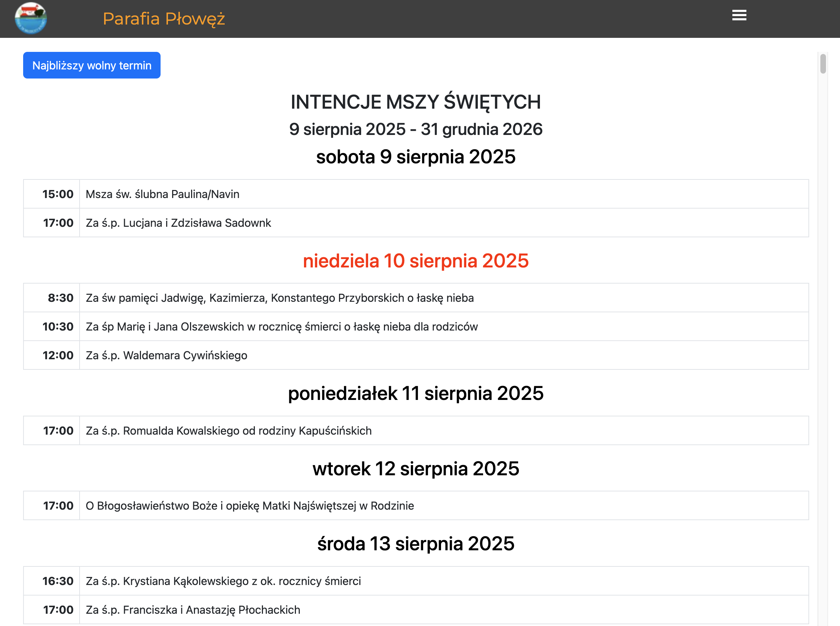Click the page vertical scrollbar thumb
Screen dimensions: 840x626
[822, 64]
